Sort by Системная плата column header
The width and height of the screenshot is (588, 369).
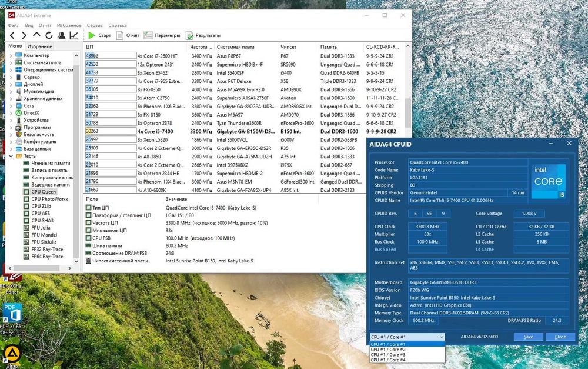pyautogui.click(x=246, y=47)
